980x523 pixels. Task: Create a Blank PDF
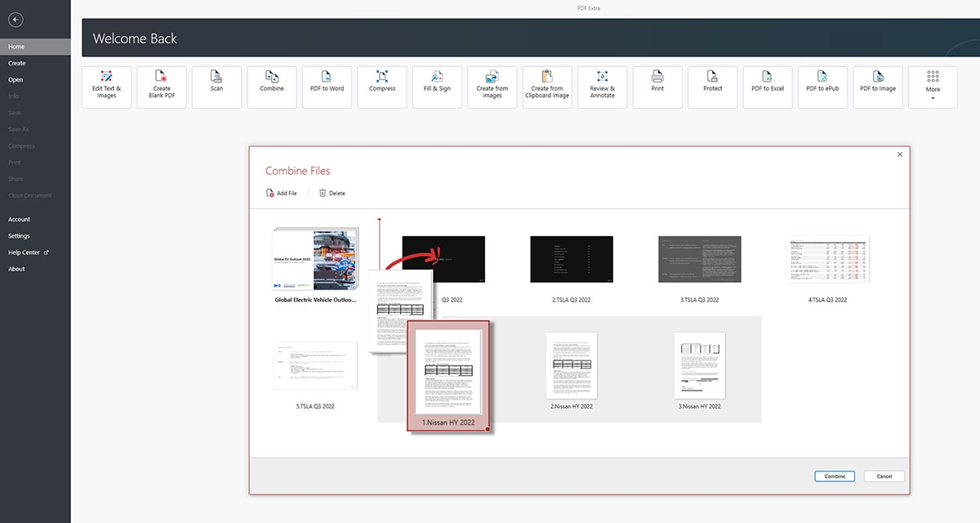pos(162,87)
